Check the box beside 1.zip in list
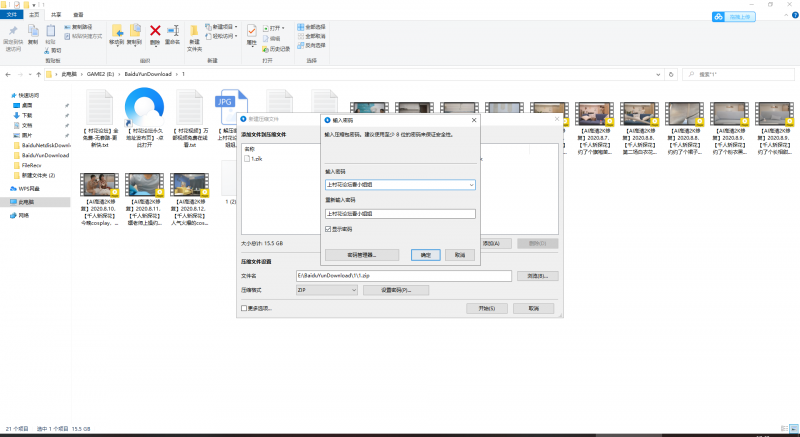Viewport: 800px width, 437px height. coord(247,159)
